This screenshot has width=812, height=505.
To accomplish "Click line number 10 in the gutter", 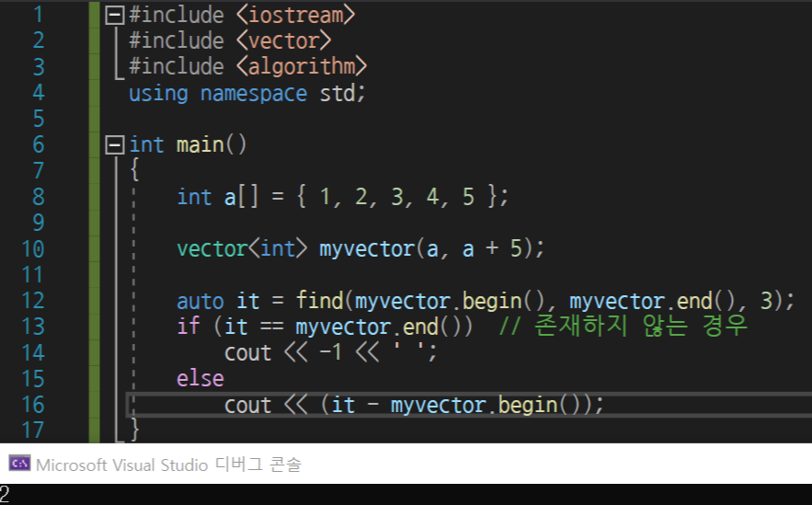I will 32,249.
